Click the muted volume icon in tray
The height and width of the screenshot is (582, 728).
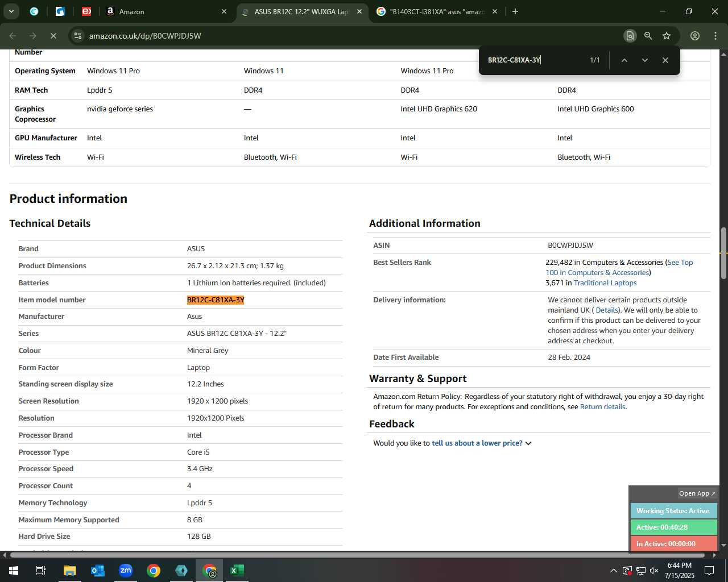654,571
